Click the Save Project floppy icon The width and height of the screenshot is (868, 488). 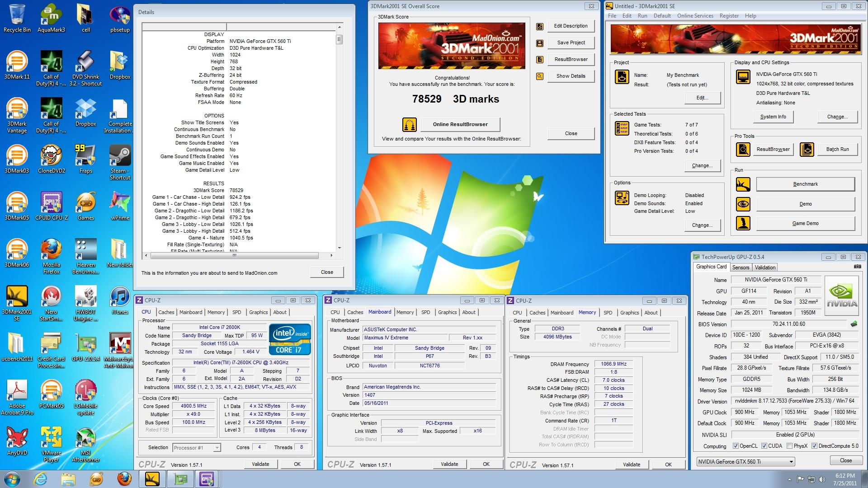(539, 43)
